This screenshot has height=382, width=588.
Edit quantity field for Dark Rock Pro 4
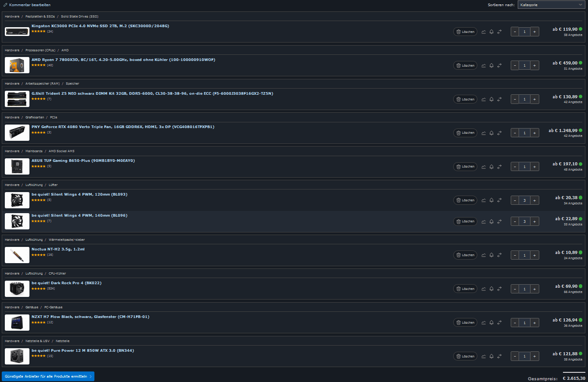(524, 289)
